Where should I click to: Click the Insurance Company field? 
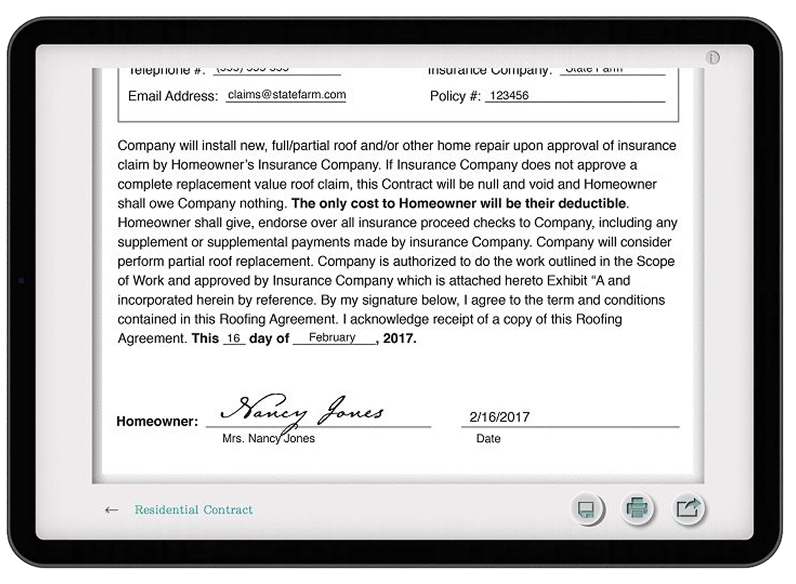(611, 70)
